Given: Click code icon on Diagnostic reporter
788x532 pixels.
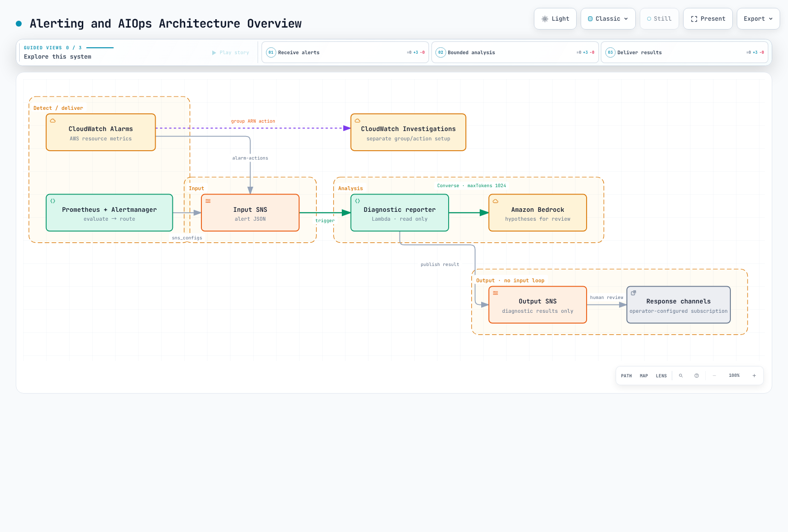Looking at the screenshot, I should coord(358,201).
